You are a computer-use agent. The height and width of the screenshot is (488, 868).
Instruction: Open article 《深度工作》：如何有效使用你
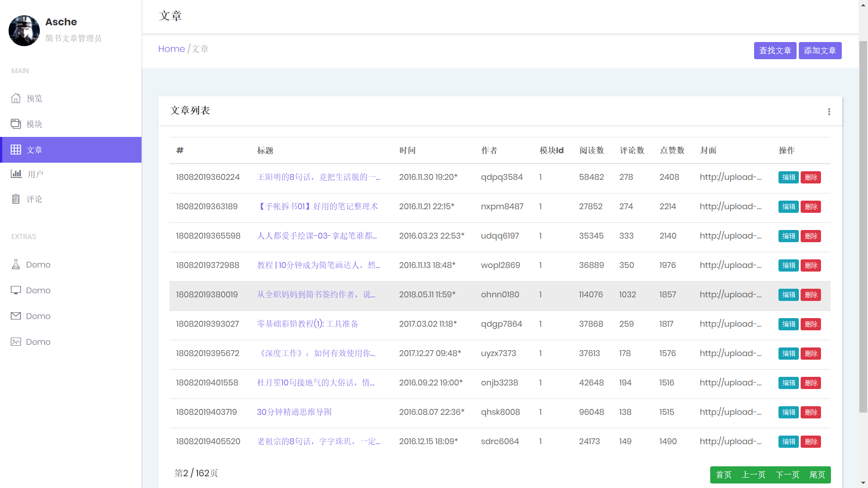[x=316, y=353]
